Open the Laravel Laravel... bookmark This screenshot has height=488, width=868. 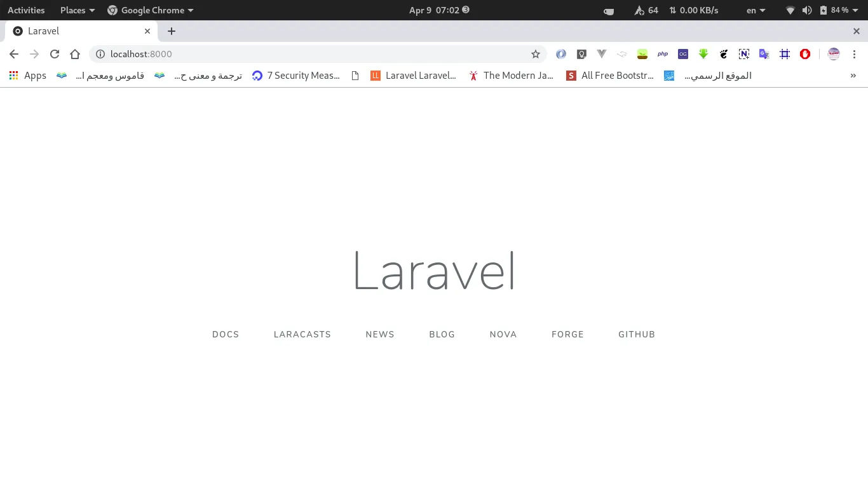(x=414, y=76)
